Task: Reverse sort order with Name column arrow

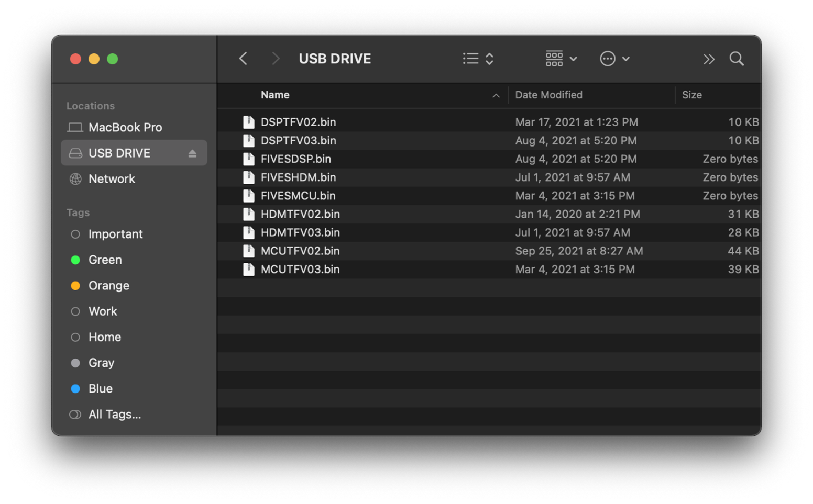Action: click(496, 95)
